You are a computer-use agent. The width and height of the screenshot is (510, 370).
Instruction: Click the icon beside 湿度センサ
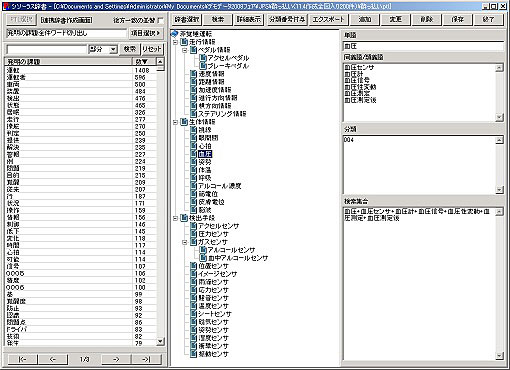(x=194, y=338)
